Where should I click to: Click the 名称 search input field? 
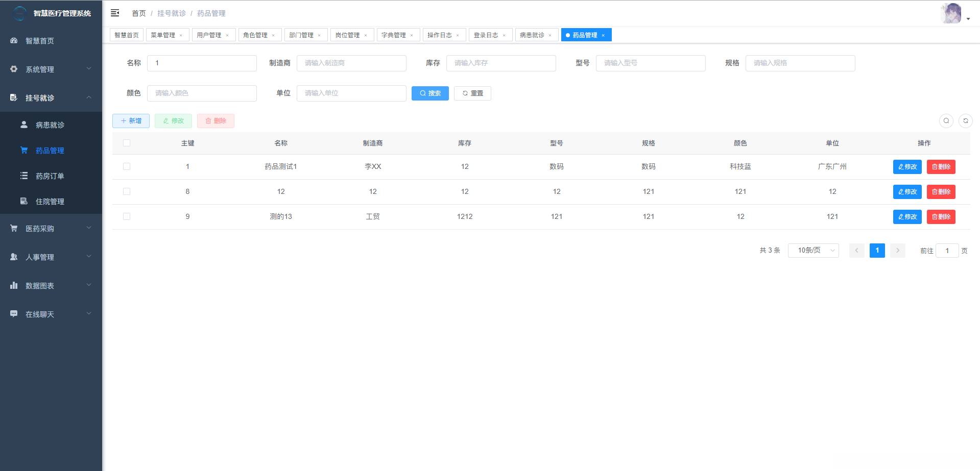[x=202, y=63]
